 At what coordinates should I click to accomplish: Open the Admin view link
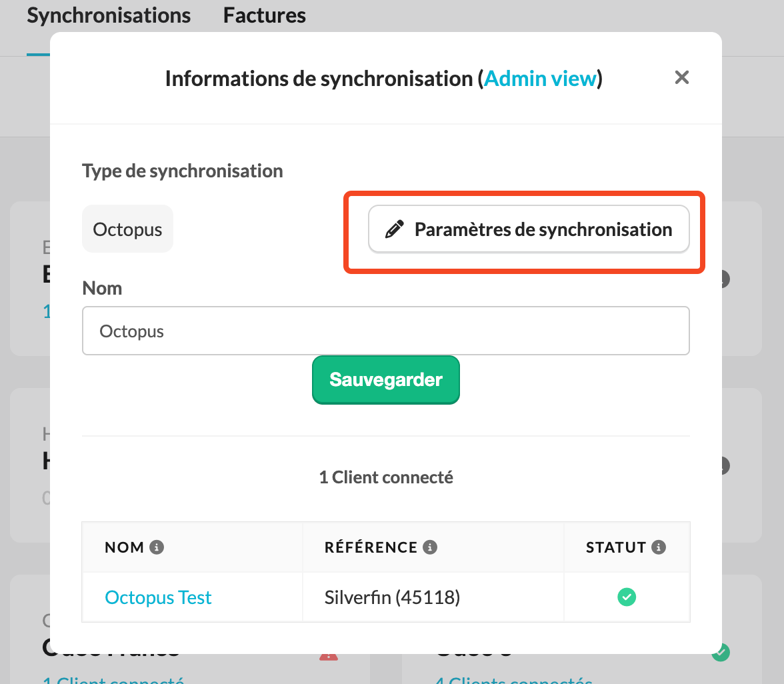tap(541, 79)
